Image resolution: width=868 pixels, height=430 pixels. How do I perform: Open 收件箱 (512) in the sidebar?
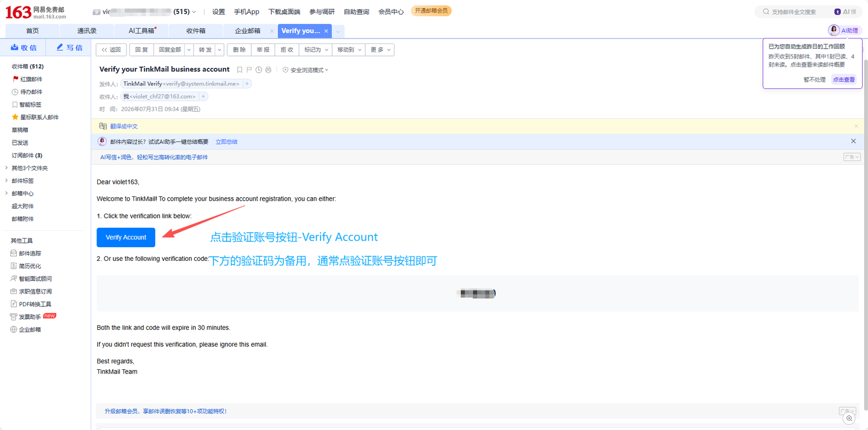(28, 66)
